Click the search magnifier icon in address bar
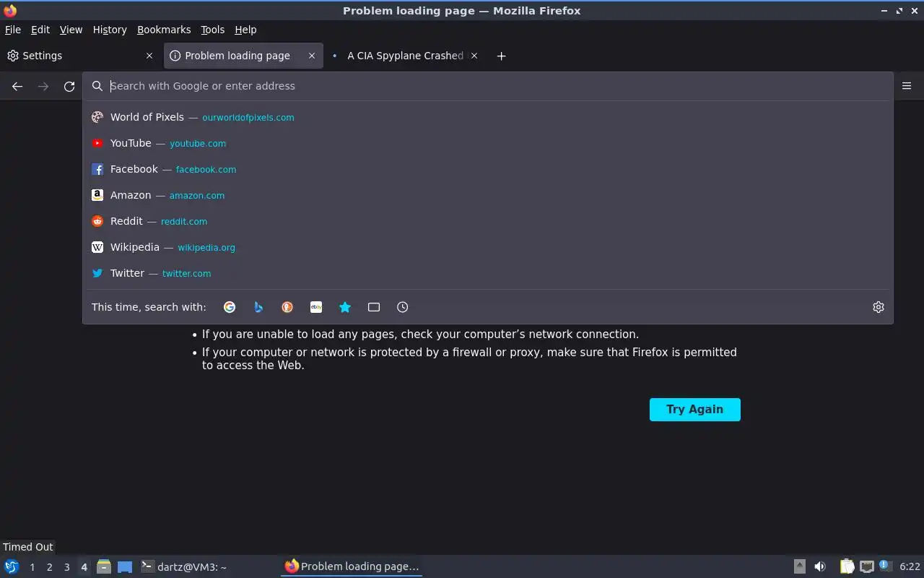The width and height of the screenshot is (924, 578). point(97,86)
